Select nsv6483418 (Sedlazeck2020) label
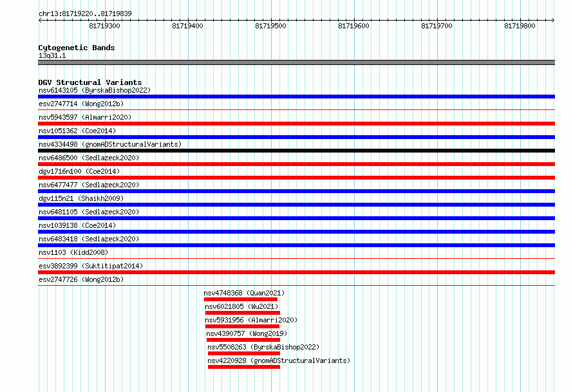The image size is (573, 392). pos(89,239)
